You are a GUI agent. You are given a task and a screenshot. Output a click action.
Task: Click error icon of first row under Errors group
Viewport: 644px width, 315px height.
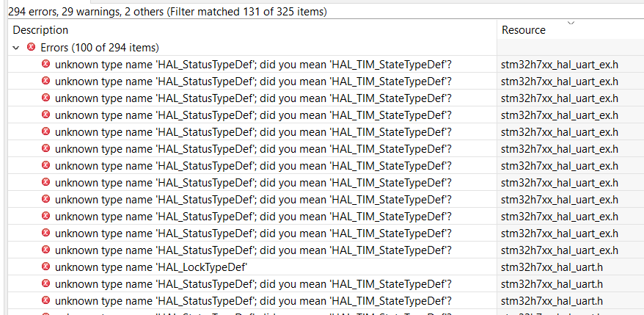click(45, 64)
